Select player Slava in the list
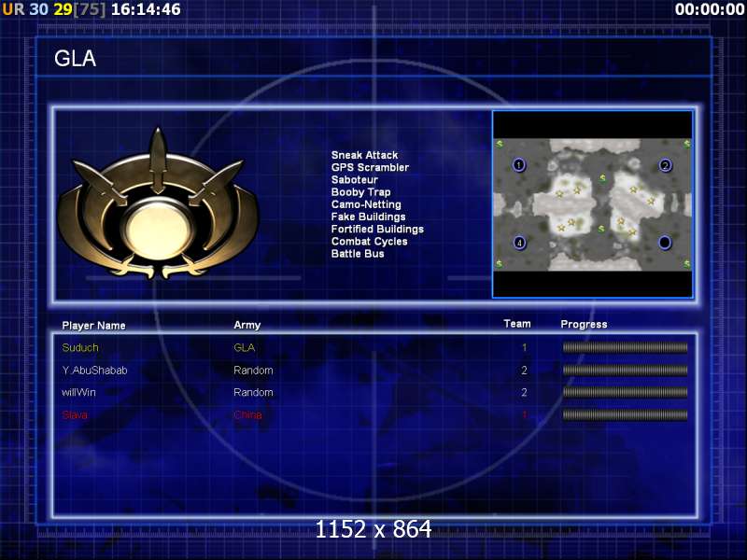The image size is (747, 560). click(x=75, y=414)
